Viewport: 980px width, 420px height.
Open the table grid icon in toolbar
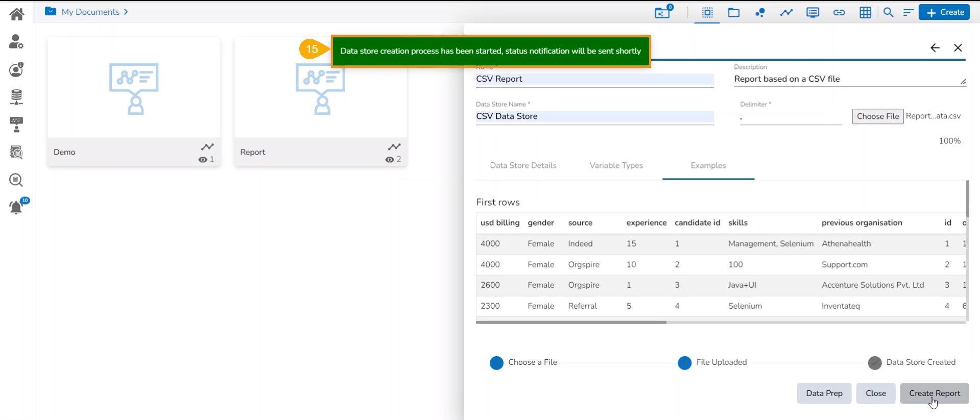865,13
